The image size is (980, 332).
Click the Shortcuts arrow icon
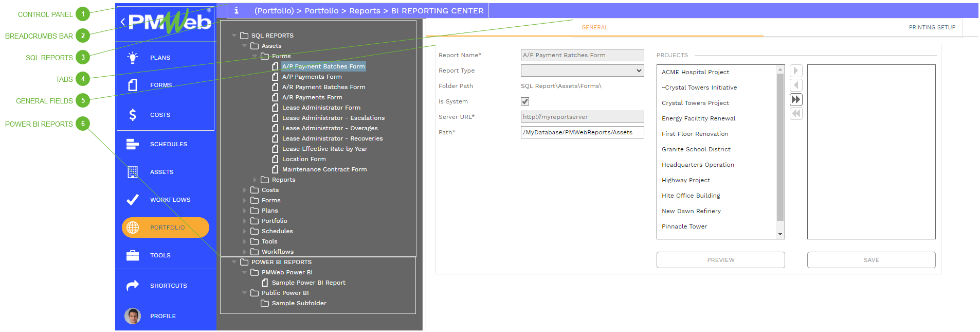pos(133,286)
